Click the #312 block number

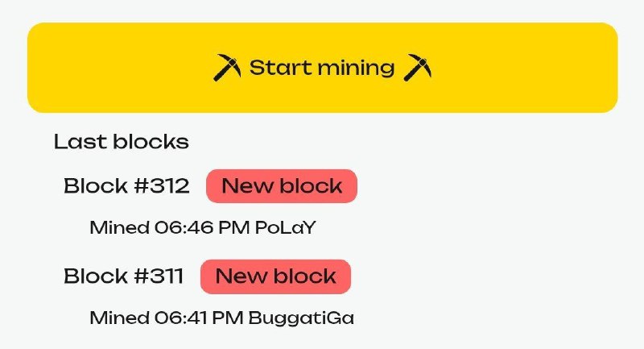pyautogui.click(x=162, y=186)
